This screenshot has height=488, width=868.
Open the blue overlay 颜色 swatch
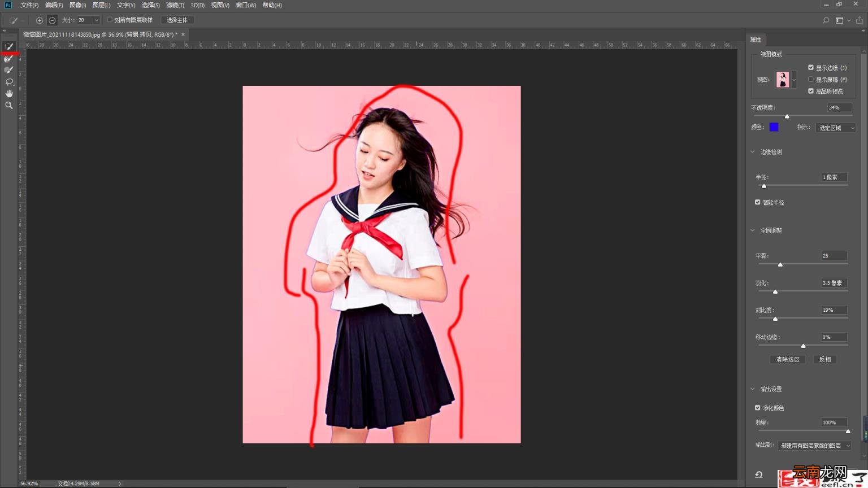click(x=774, y=127)
